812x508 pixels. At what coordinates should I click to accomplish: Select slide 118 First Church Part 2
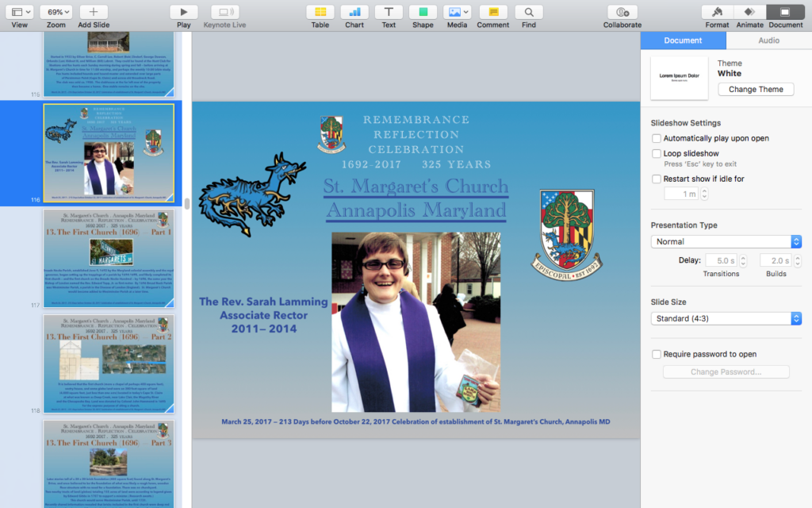click(109, 364)
